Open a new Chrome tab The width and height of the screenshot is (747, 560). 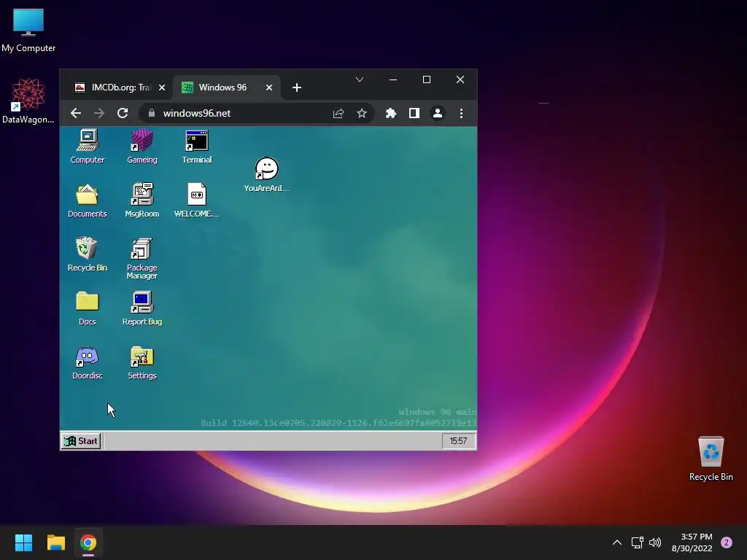pos(297,87)
